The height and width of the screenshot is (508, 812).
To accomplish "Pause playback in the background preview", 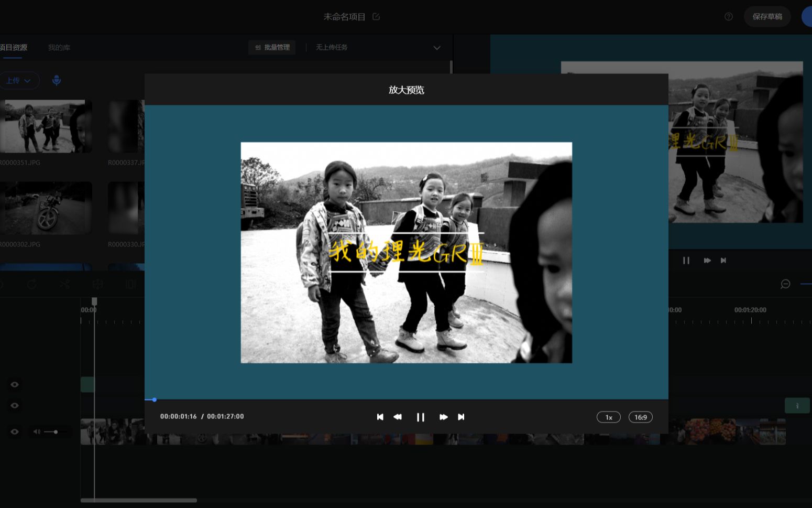I will (x=686, y=261).
